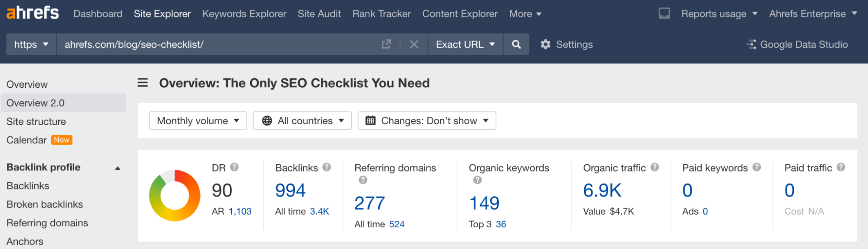
Task: Click Top 3 keywords count 36
Action: point(501,224)
